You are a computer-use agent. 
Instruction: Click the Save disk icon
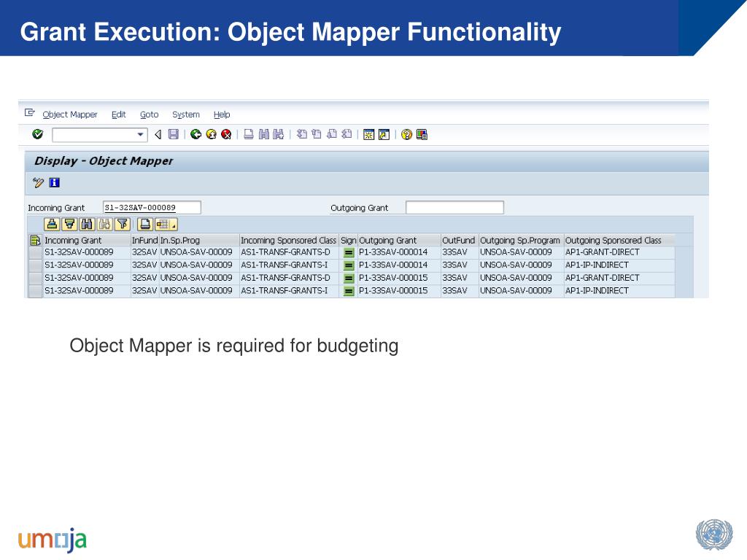tap(173, 134)
